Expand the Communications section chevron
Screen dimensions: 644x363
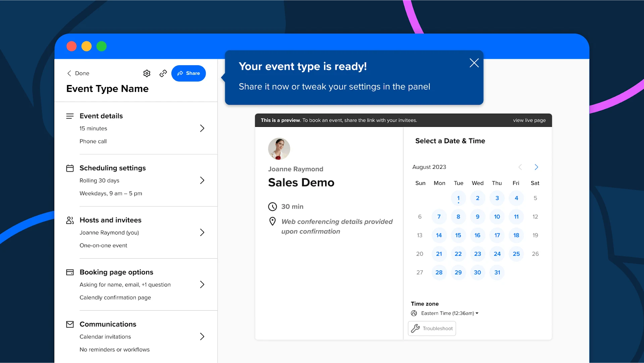(x=202, y=336)
